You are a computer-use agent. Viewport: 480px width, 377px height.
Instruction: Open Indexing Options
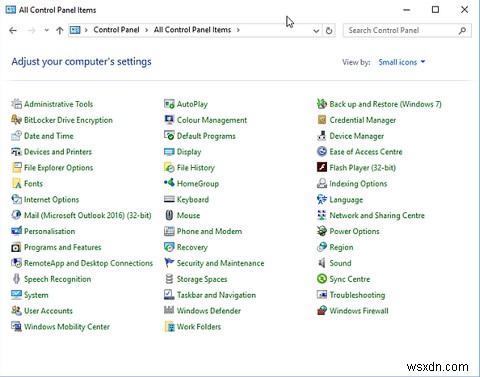pos(358,184)
